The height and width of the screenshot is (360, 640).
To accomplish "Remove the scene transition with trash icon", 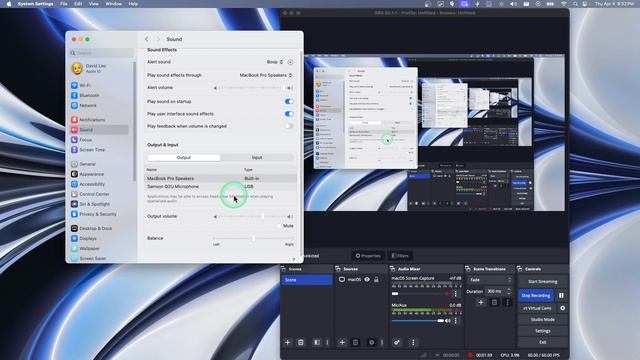I will (x=494, y=302).
